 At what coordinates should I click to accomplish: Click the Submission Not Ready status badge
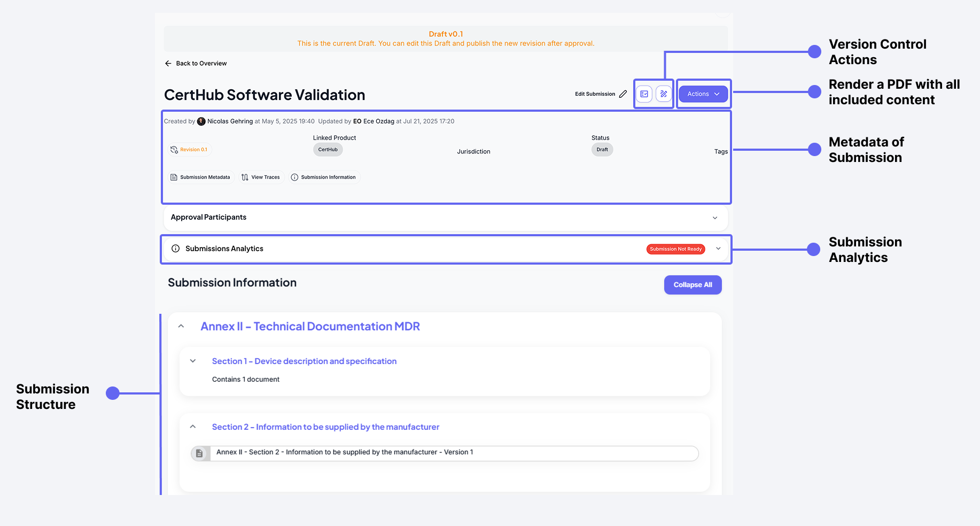click(x=675, y=249)
